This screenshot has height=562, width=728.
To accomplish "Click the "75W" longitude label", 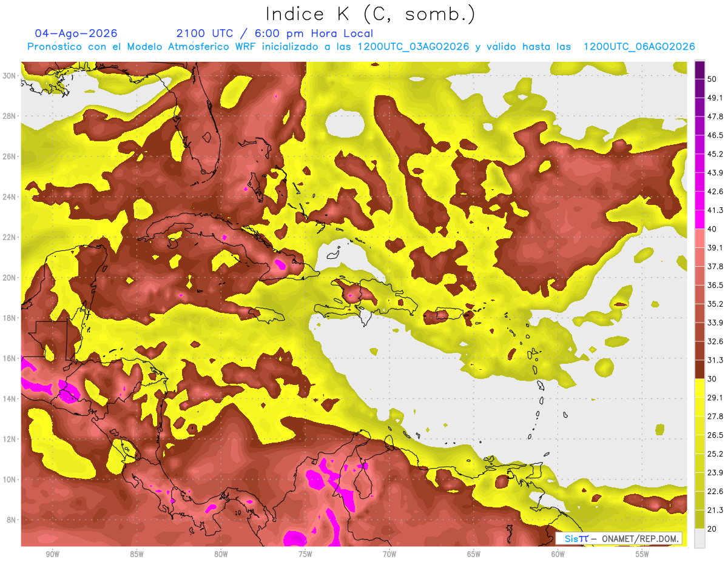I will tap(305, 555).
